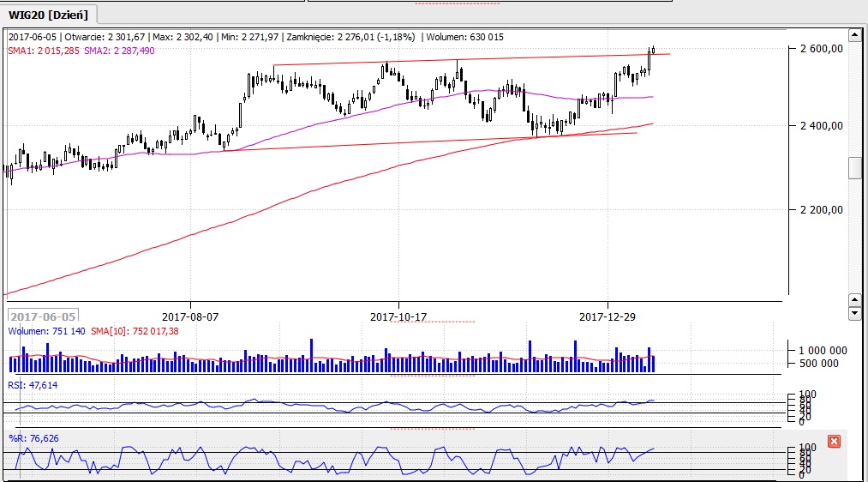Click the highlighted 2017-06-05 date box
This screenshot has width=868, height=482.
click(x=43, y=316)
